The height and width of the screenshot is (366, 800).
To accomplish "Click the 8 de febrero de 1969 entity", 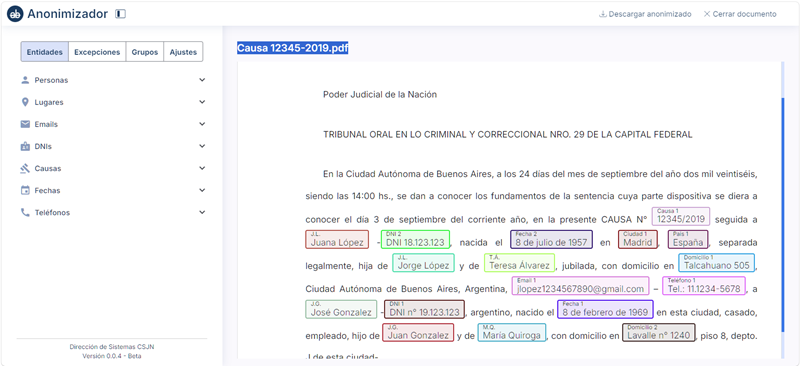I will coord(605,309).
